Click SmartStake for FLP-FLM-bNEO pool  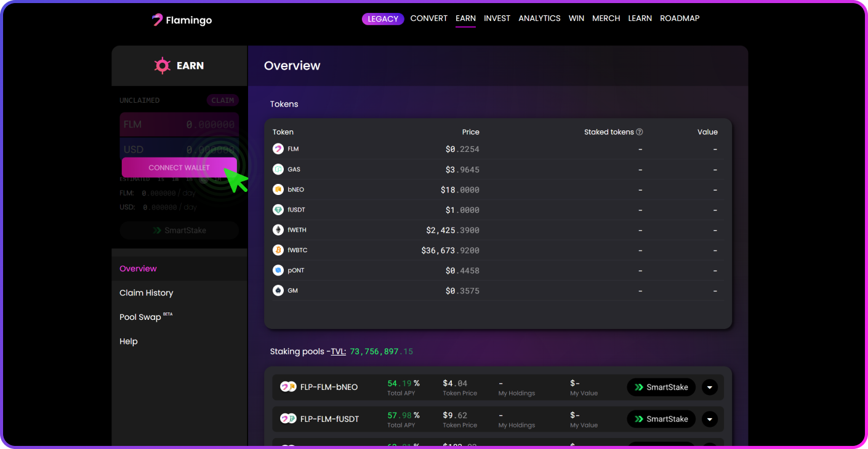pyautogui.click(x=661, y=387)
